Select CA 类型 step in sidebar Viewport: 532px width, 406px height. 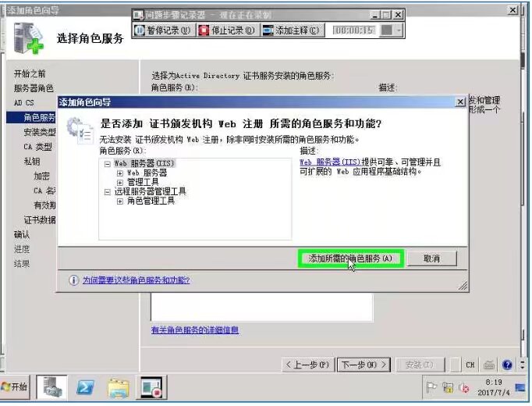coord(37,147)
